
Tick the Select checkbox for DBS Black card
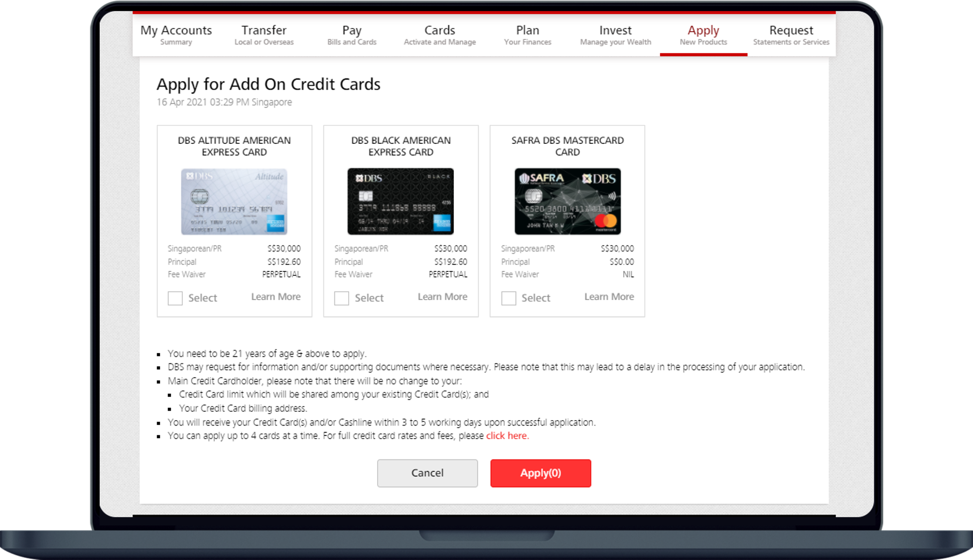[x=341, y=298]
